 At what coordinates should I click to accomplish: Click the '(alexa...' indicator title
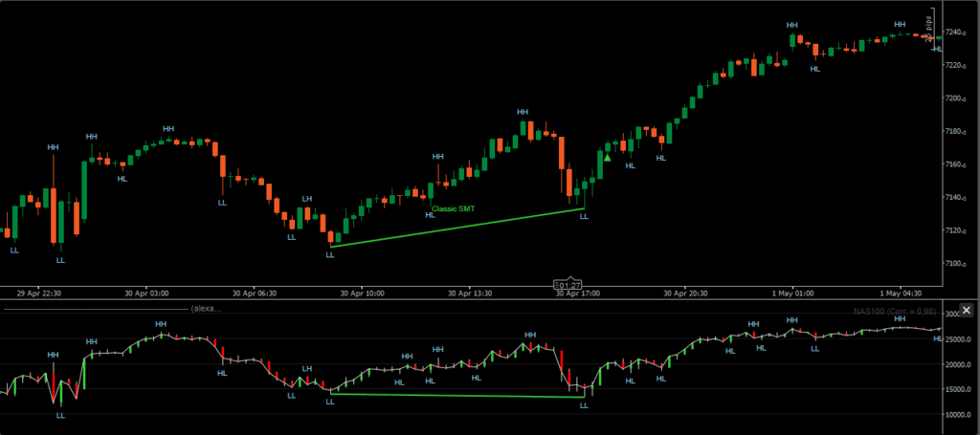pos(207,308)
